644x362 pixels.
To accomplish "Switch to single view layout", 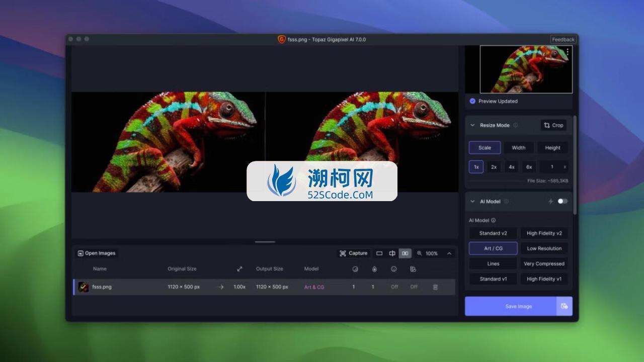I will pos(379,253).
